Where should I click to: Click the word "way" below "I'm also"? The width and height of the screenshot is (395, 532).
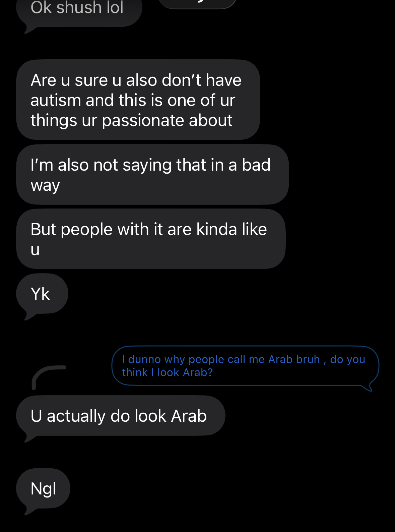click(x=45, y=186)
